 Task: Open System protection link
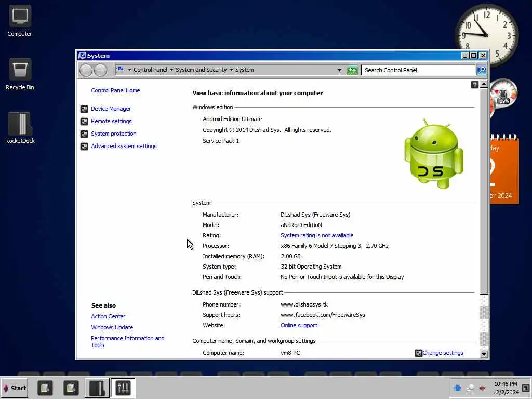click(x=114, y=134)
